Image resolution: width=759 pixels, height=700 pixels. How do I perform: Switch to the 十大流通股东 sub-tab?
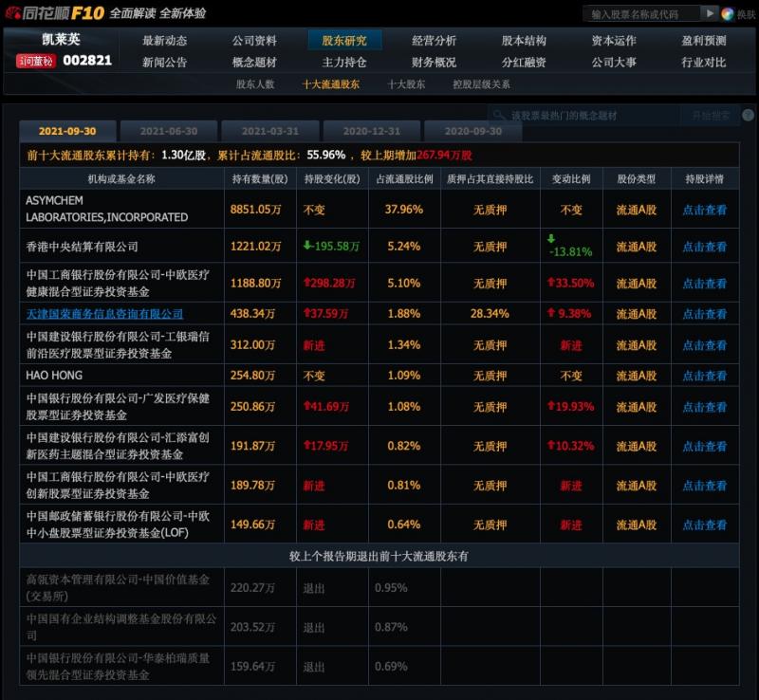(x=330, y=84)
